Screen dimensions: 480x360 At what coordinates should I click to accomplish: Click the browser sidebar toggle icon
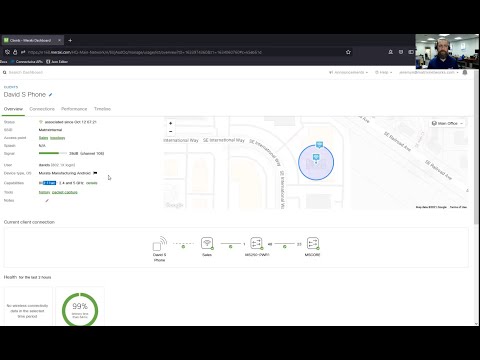point(411,52)
